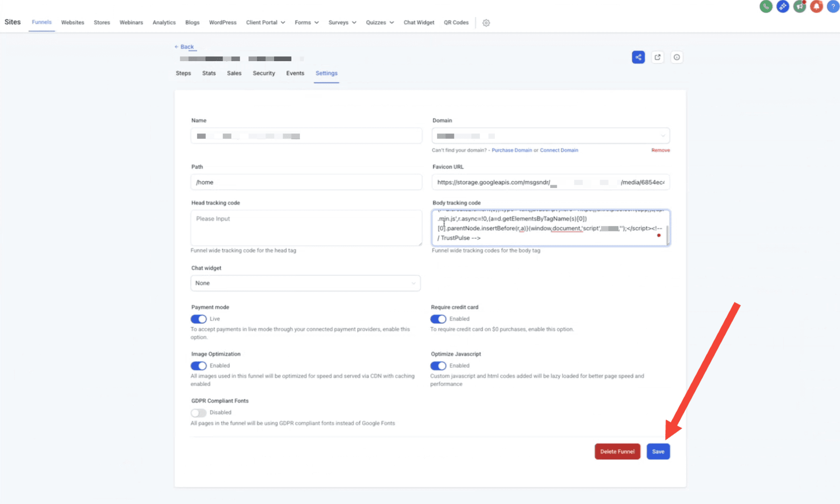Switch to the Sales tab
The height and width of the screenshot is (504, 840).
point(234,73)
